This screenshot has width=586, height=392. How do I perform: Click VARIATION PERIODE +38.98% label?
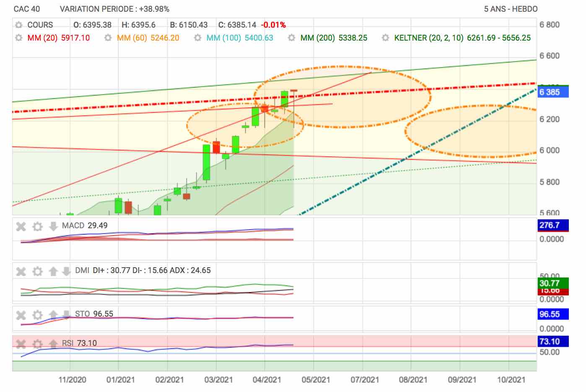point(114,9)
